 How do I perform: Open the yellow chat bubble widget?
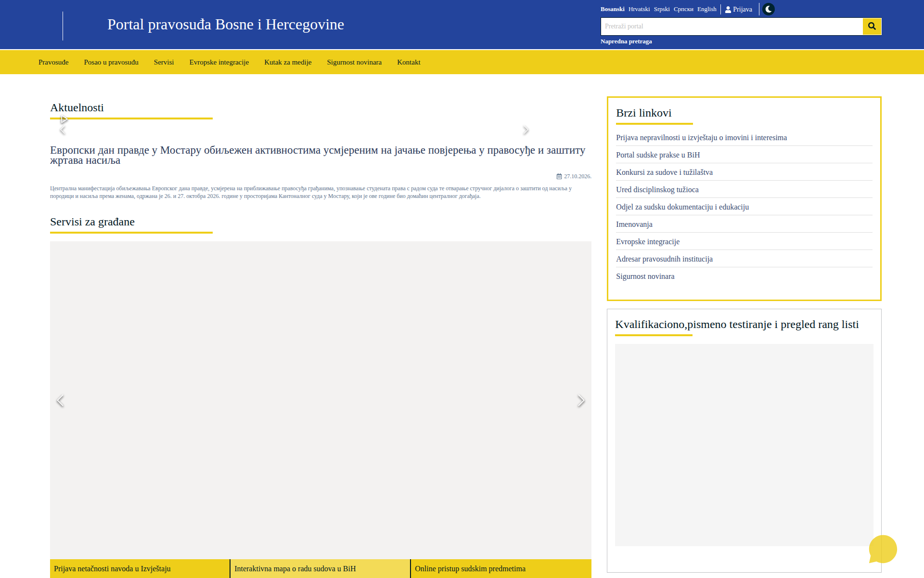[883, 549]
